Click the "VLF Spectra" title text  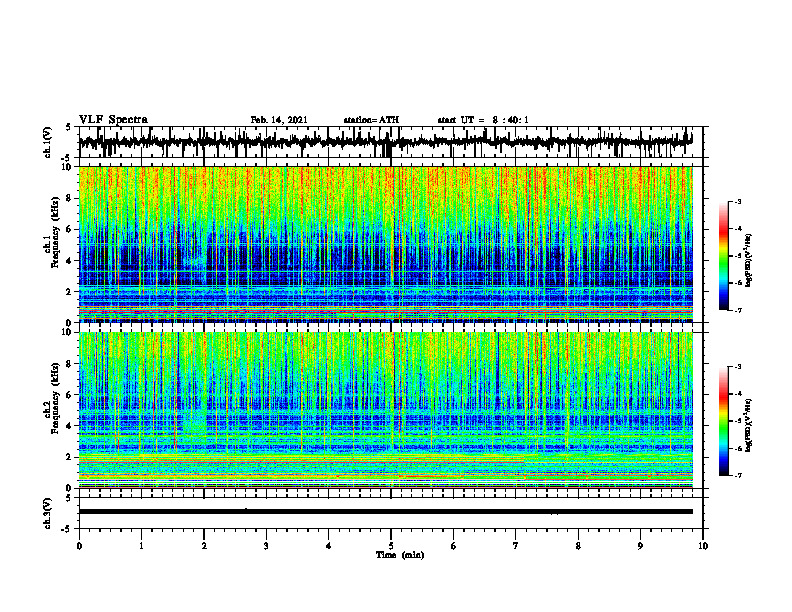(x=113, y=120)
